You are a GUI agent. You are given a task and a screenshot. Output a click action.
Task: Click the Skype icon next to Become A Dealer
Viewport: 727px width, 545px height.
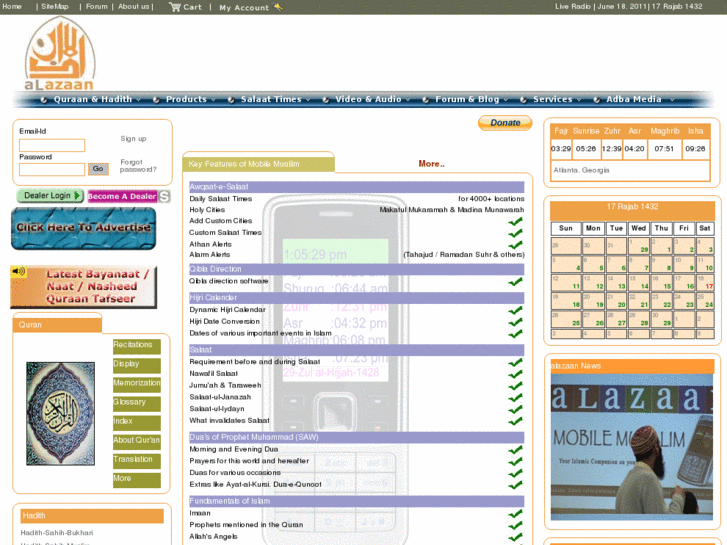click(164, 196)
